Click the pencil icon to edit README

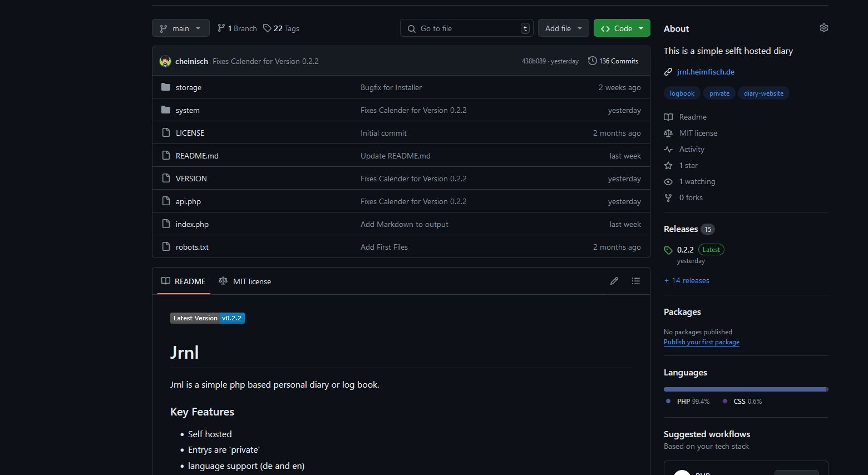[x=614, y=281]
